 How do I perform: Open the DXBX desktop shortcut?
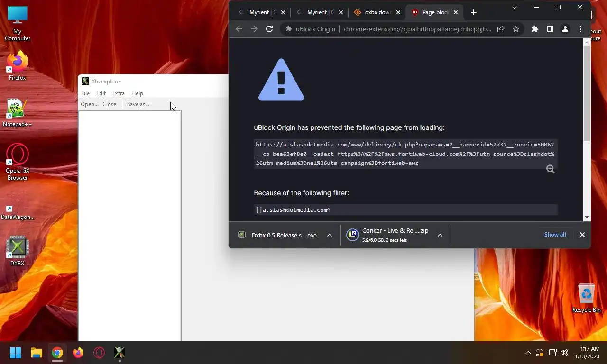click(x=18, y=251)
